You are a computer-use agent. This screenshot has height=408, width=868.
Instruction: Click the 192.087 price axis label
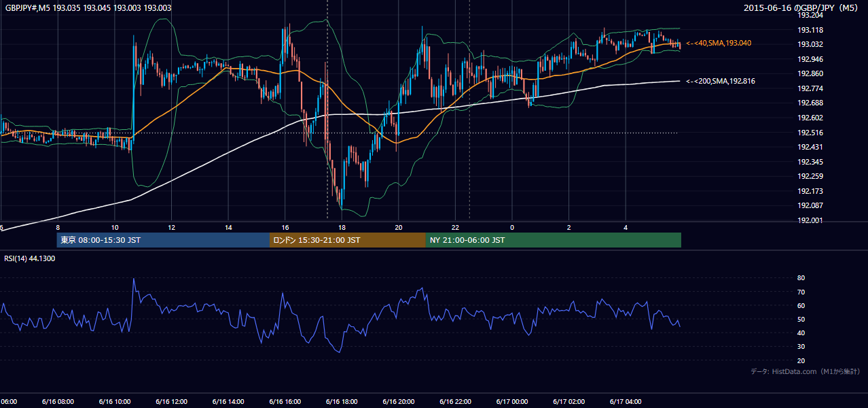point(810,205)
